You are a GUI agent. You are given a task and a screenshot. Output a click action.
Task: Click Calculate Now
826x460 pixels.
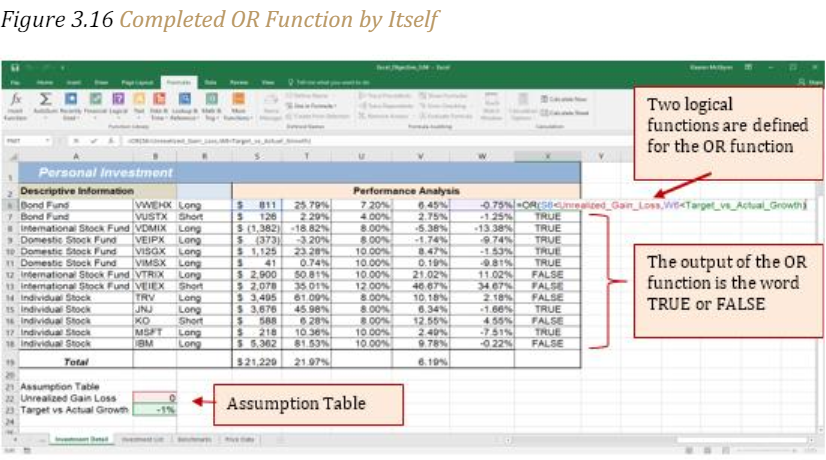(564, 99)
